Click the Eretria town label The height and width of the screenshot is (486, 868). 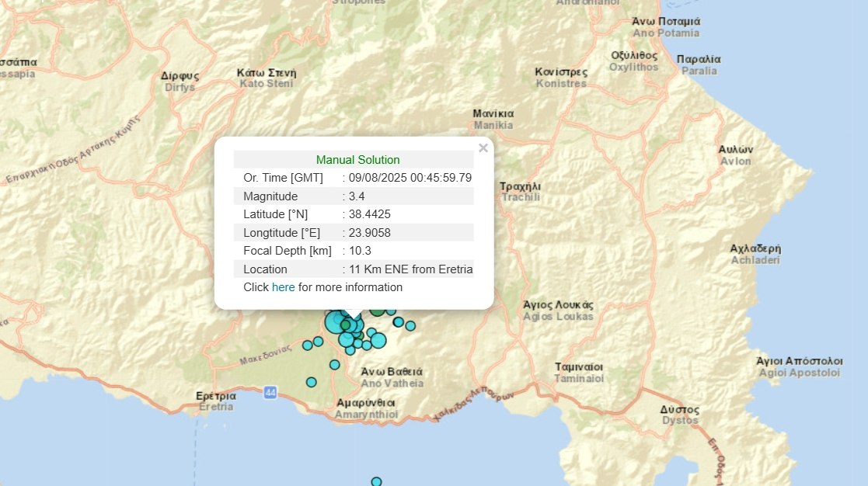click(x=215, y=401)
